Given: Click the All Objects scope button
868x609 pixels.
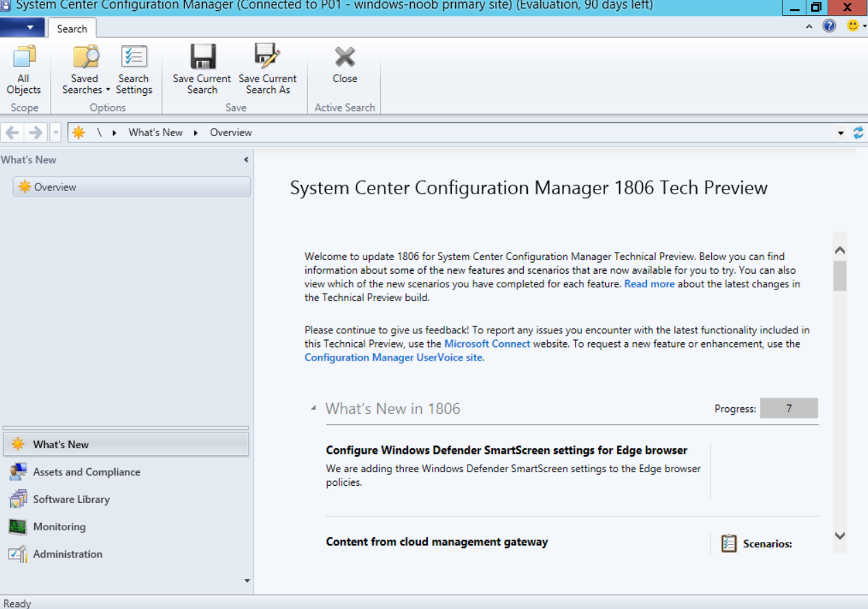Looking at the screenshot, I should pyautogui.click(x=24, y=70).
